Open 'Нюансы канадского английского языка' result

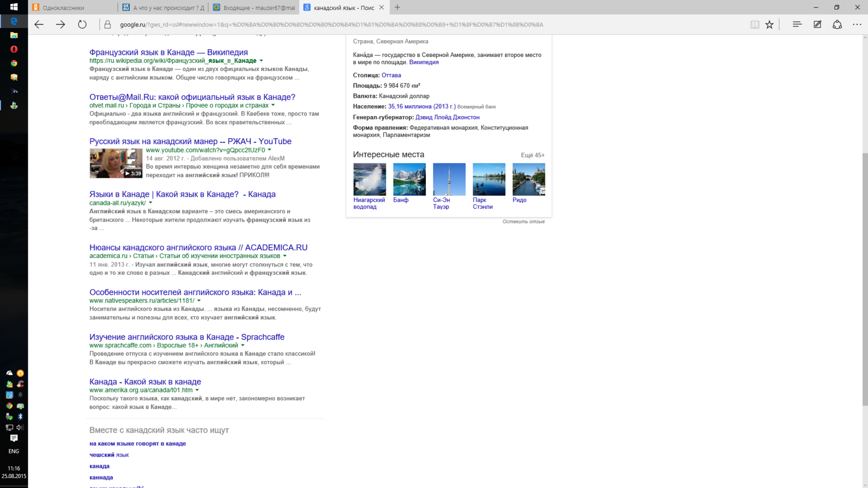198,247
